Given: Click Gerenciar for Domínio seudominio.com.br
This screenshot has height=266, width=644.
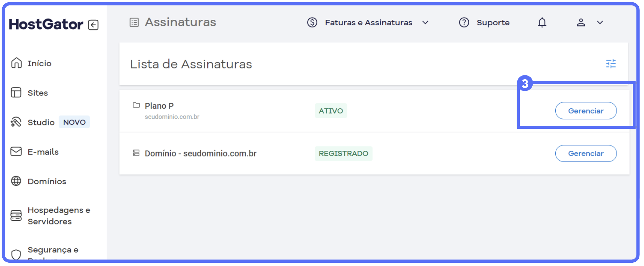Looking at the screenshot, I should 586,153.
